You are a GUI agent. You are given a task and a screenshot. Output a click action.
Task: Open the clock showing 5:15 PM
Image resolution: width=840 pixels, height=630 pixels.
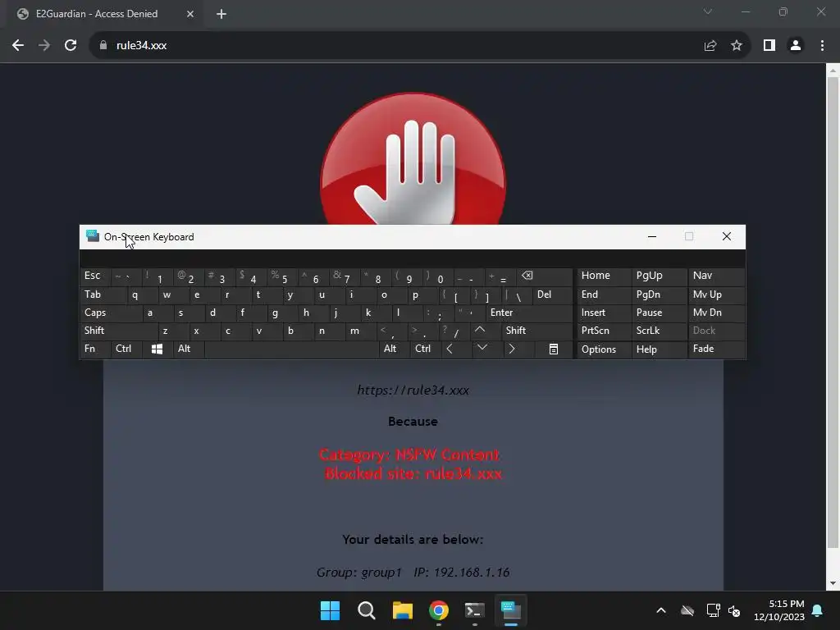pos(779,610)
